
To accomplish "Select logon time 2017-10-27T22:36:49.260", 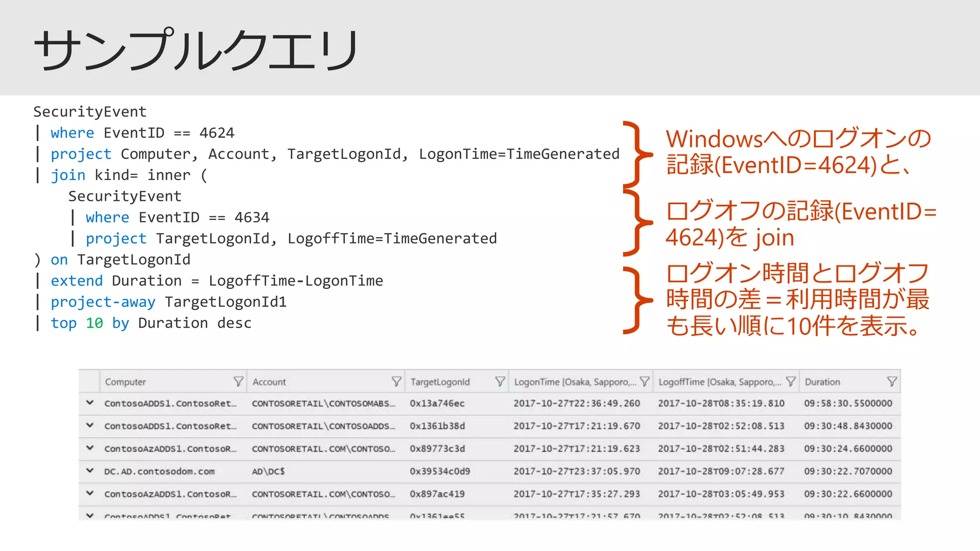I will pyautogui.click(x=577, y=404).
